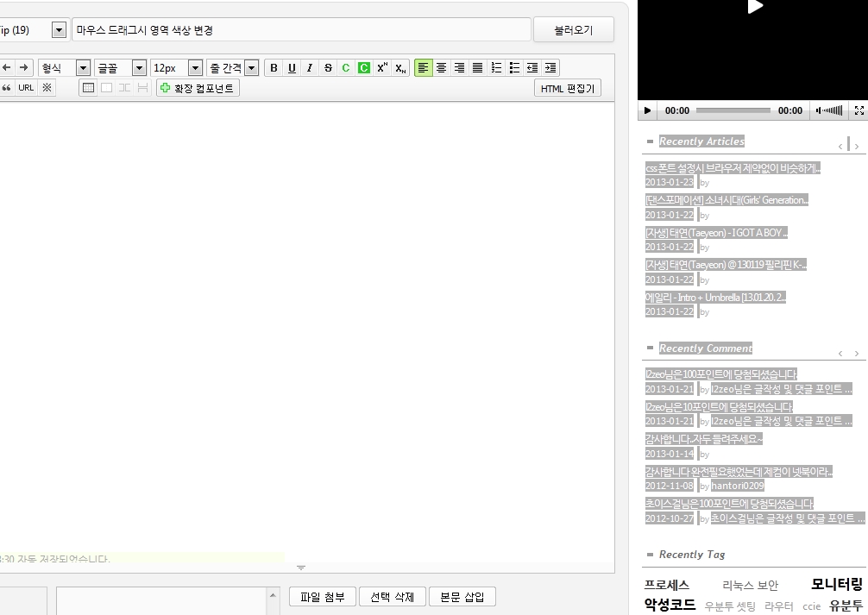Switch to HTML 편집기 mode
The width and height of the screenshot is (868, 615).
pos(567,88)
